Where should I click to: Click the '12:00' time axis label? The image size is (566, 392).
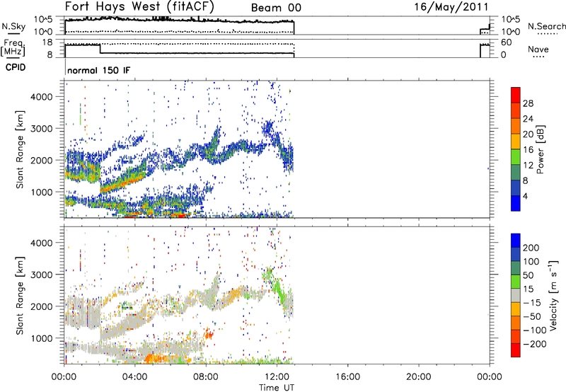click(x=277, y=377)
